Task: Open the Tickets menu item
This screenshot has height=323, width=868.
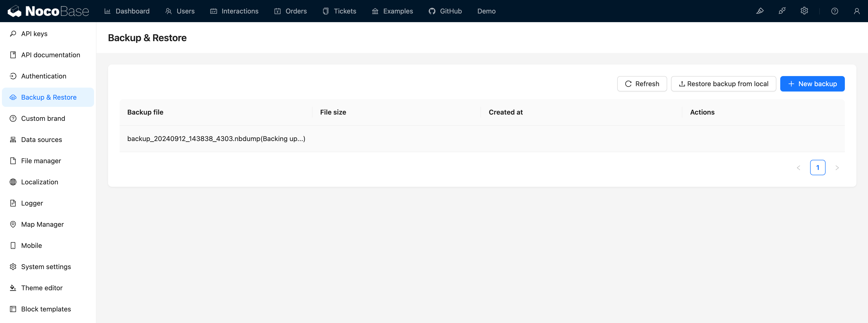Action: click(x=339, y=11)
